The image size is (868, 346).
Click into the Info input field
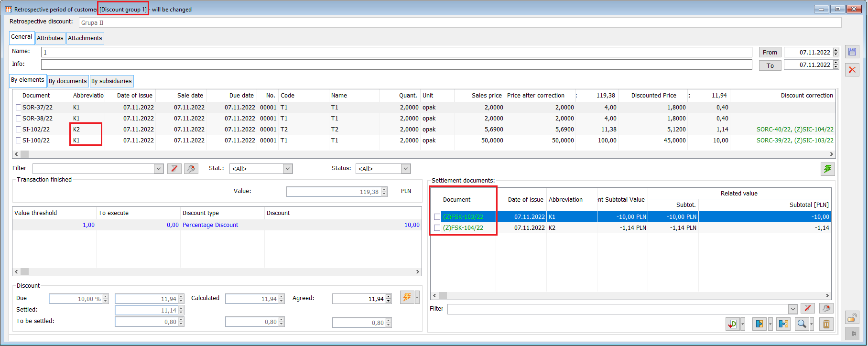pos(397,65)
